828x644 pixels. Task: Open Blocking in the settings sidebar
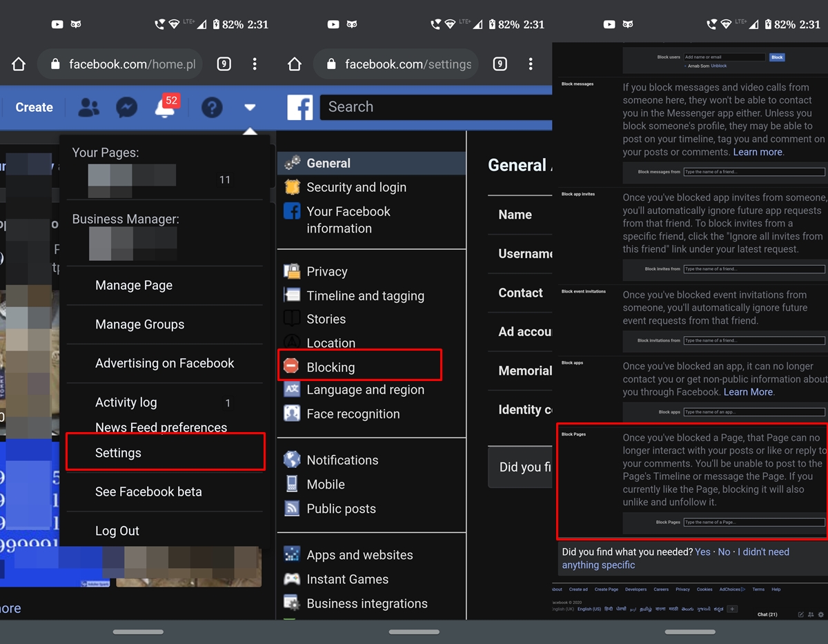[x=331, y=367]
